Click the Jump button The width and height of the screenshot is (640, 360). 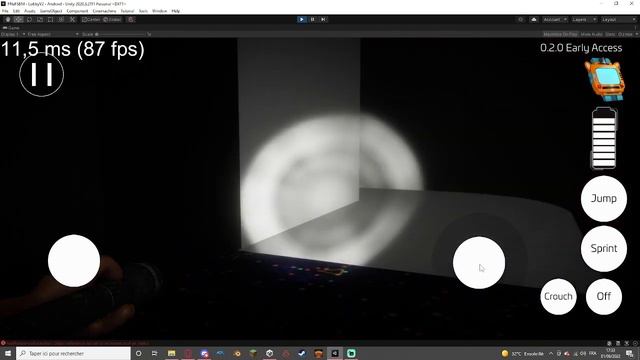tap(604, 198)
